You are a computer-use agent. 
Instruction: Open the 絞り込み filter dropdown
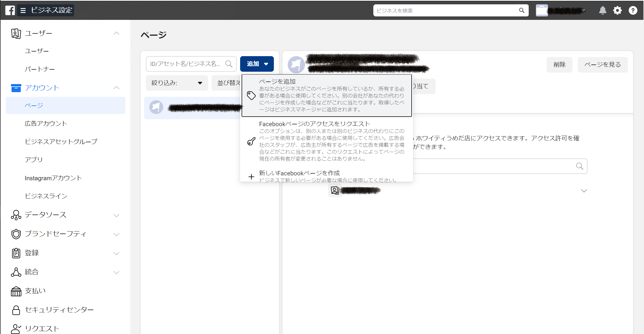pyautogui.click(x=177, y=83)
